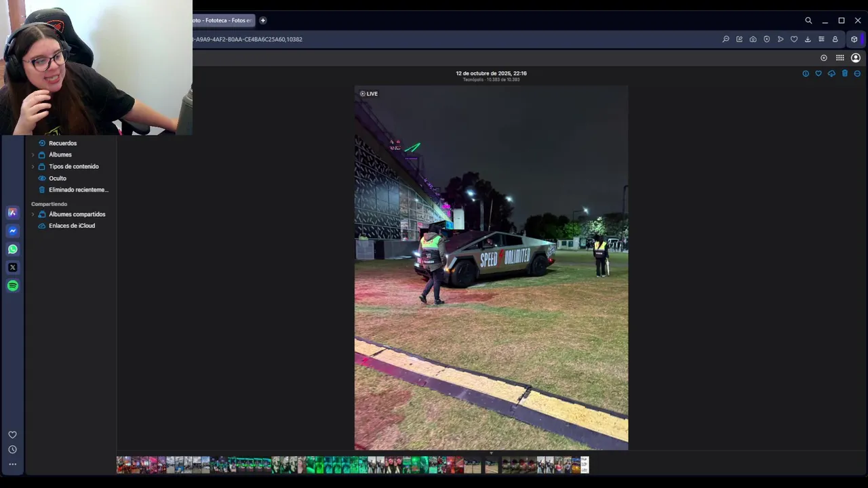Bookmark page with the address bar heart
Image resolution: width=868 pixels, height=488 pixels.
[794, 39]
